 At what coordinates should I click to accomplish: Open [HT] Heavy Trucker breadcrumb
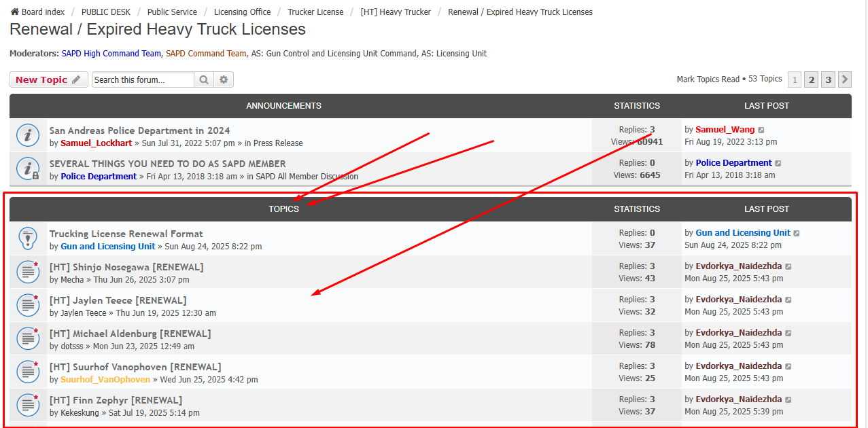pos(396,12)
